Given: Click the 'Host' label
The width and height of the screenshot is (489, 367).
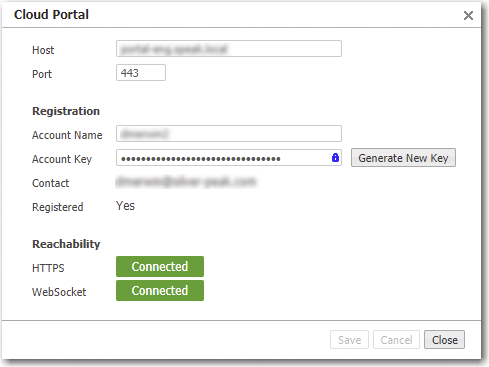Looking at the screenshot, I should coord(43,50).
